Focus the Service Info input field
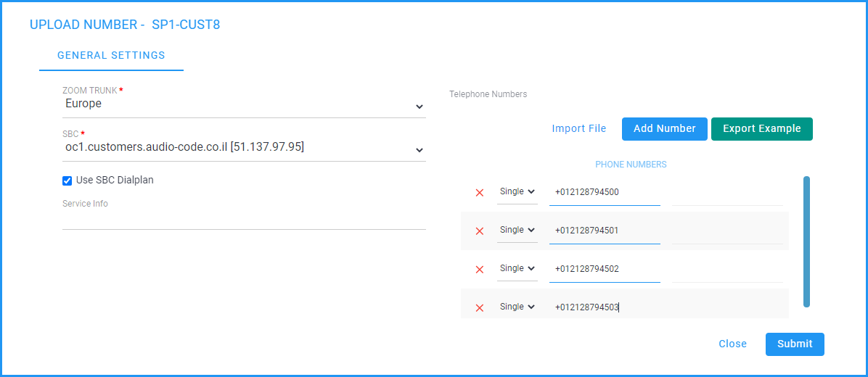 (244, 221)
